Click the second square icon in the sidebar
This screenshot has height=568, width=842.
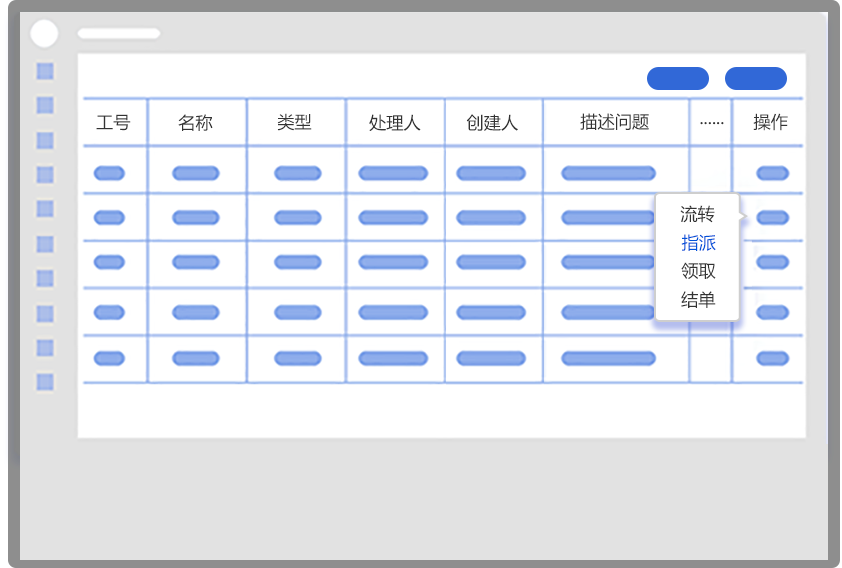[x=45, y=105]
